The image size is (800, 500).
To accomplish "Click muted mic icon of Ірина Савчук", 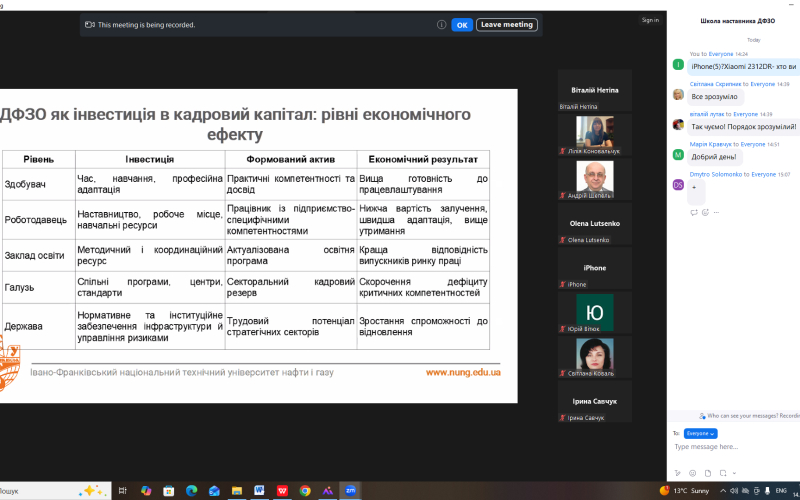I will tap(563, 417).
